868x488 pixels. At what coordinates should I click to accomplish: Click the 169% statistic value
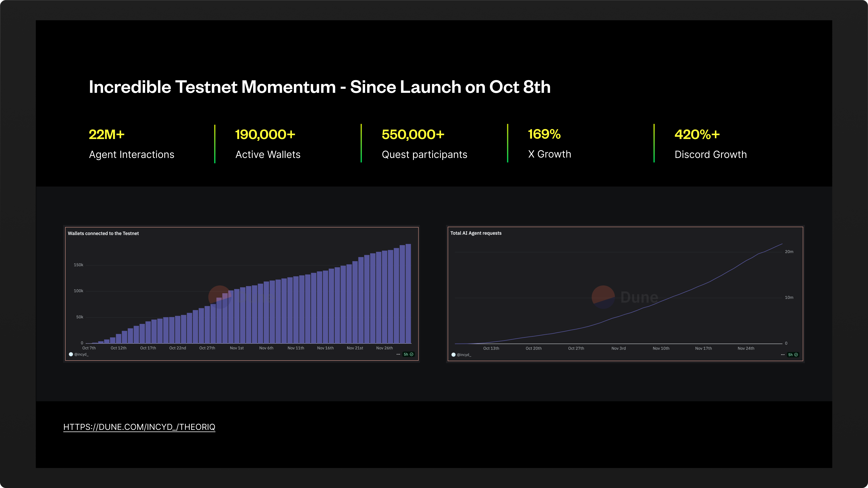[544, 134]
